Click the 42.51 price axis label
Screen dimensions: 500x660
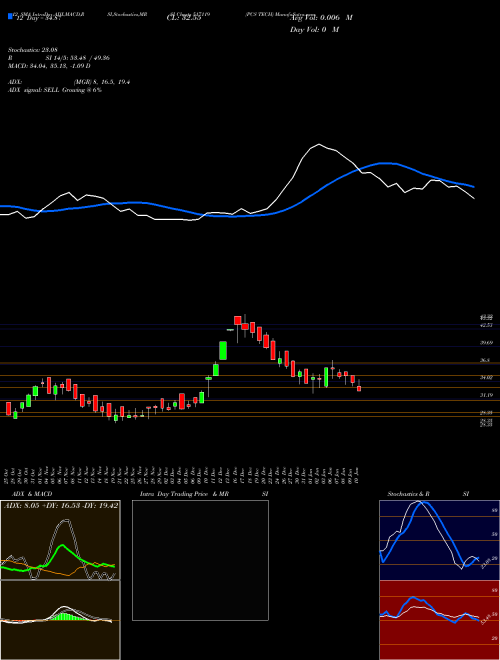pyautogui.click(x=487, y=325)
